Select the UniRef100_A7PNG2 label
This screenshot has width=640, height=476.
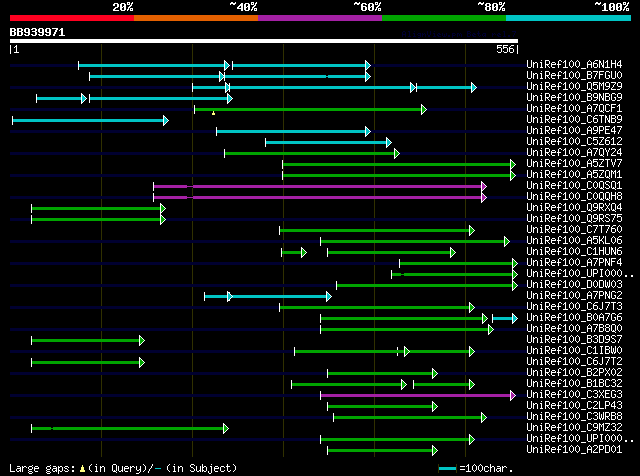[x=574, y=296]
